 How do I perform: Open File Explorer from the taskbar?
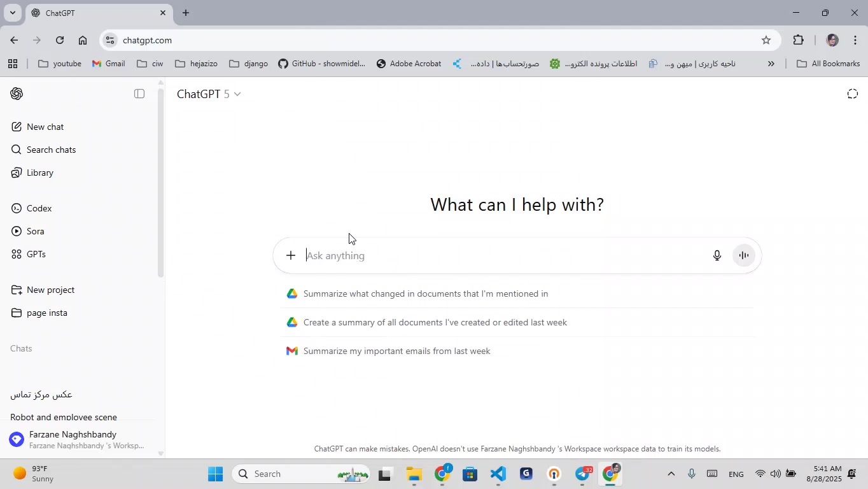[414, 474]
